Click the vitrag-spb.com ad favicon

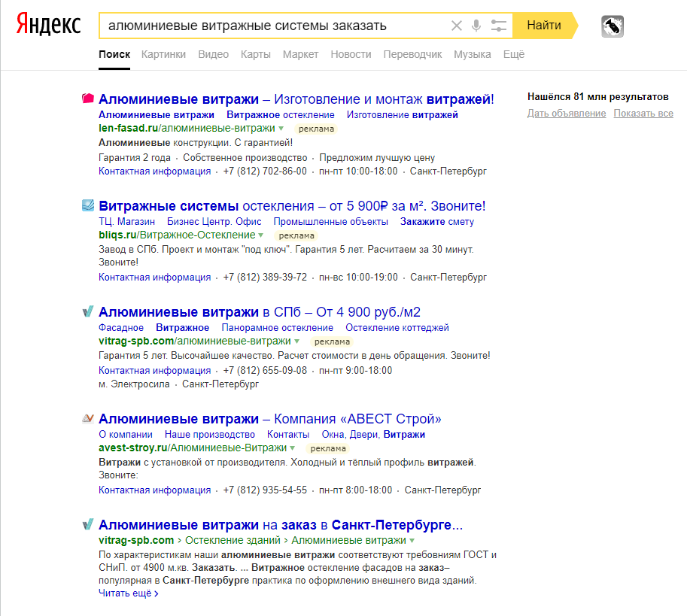click(88, 311)
